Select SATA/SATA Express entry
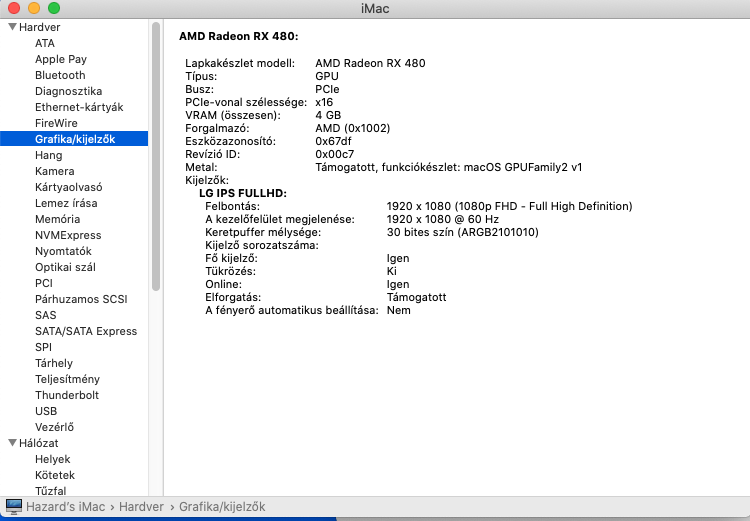750x521 pixels. 86,331
